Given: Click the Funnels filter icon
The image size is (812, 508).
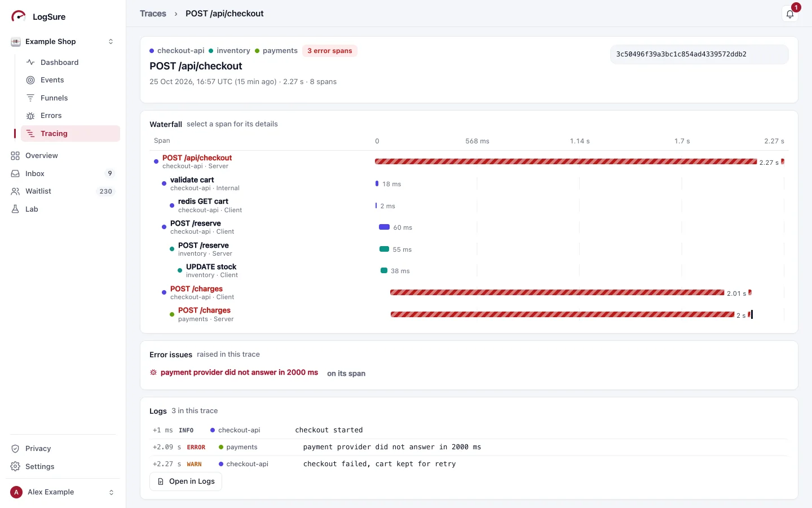Looking at the screenshot, I should 30,98.
